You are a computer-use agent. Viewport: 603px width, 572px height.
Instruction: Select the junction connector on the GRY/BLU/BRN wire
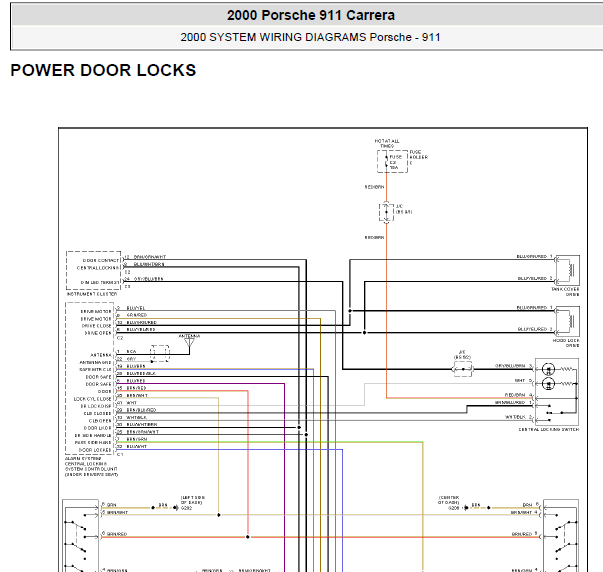coord(463,369)
